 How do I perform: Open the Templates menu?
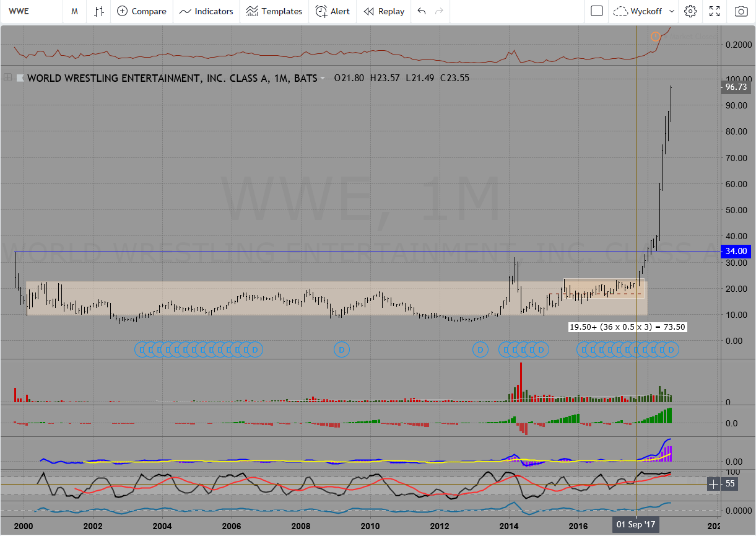pyautogui.click(x=274, y=11)
